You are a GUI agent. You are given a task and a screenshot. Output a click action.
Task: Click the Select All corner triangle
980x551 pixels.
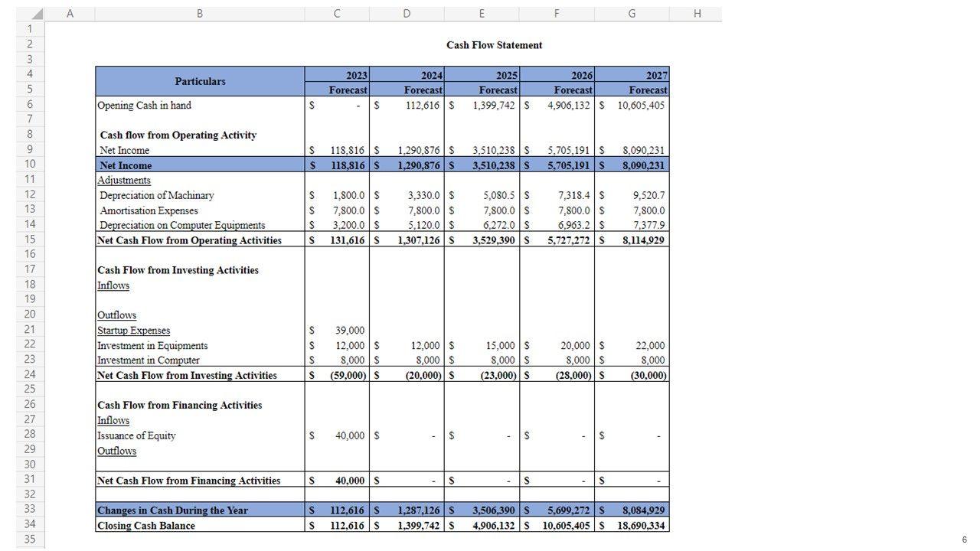pyautogui.click(x=37, y=13)
